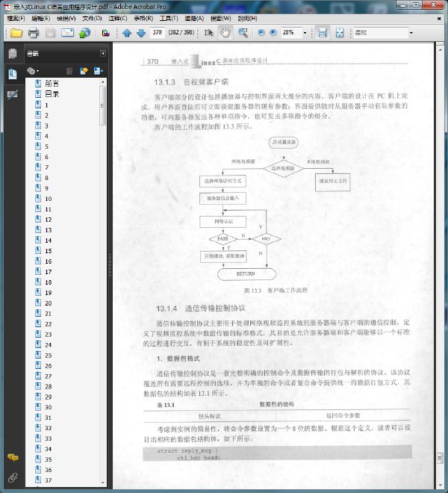Open the 檔案(F) menu
Viewport: 448px width, 493px height.
click(16, 19)
